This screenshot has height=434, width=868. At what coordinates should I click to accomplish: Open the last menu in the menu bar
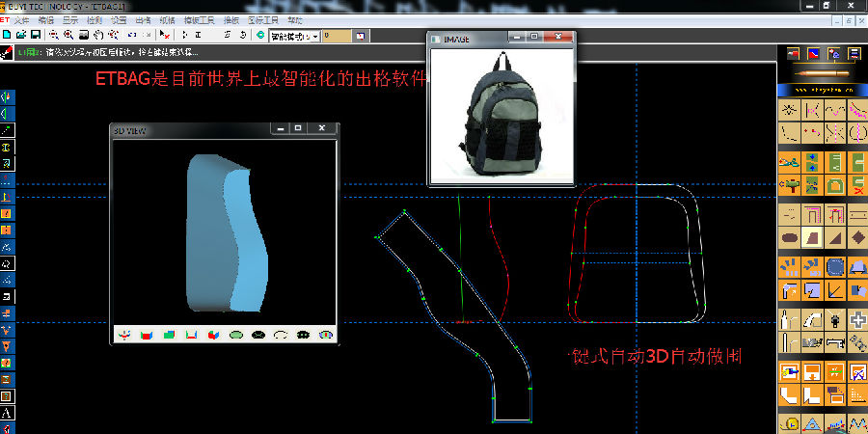pyautogui.click(x=295, y=20)
